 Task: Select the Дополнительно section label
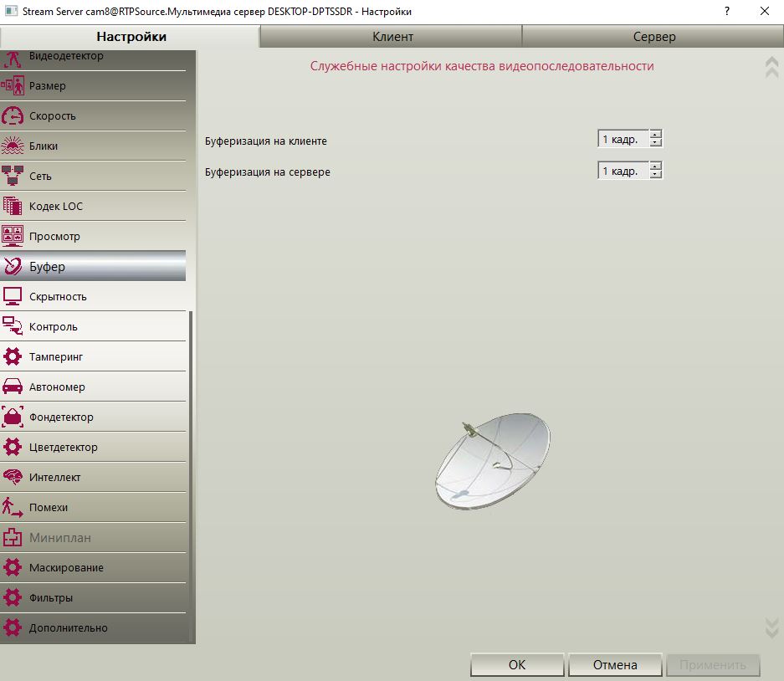(68, 627)
